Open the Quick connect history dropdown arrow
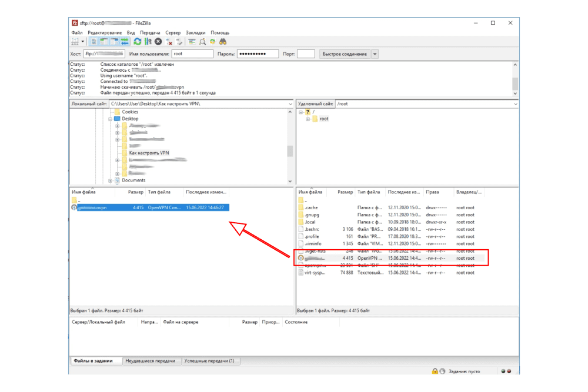This screenshot has height=392, width=588. click(375, 54)
